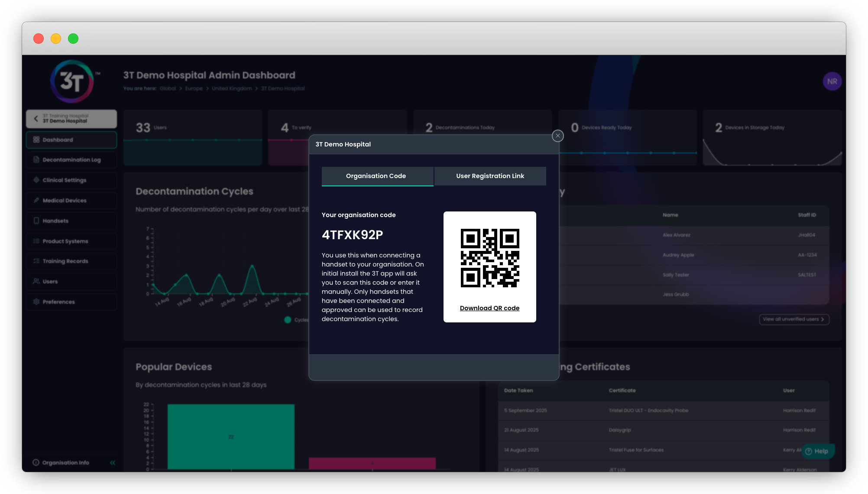Open Organisation Info at sidebar bottom
This screenshot has width=868, height=494.
pyautogui.click(x=62, y=463)
